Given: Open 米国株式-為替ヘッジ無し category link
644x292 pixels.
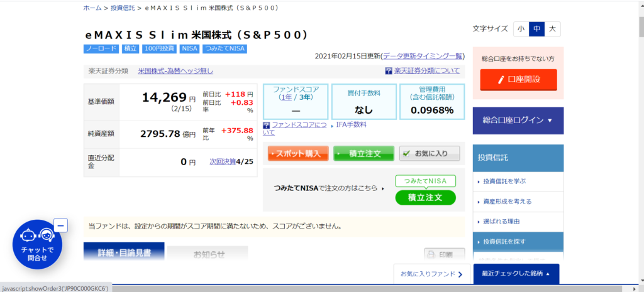Looking at the screenshot, I should coord(175,71).
